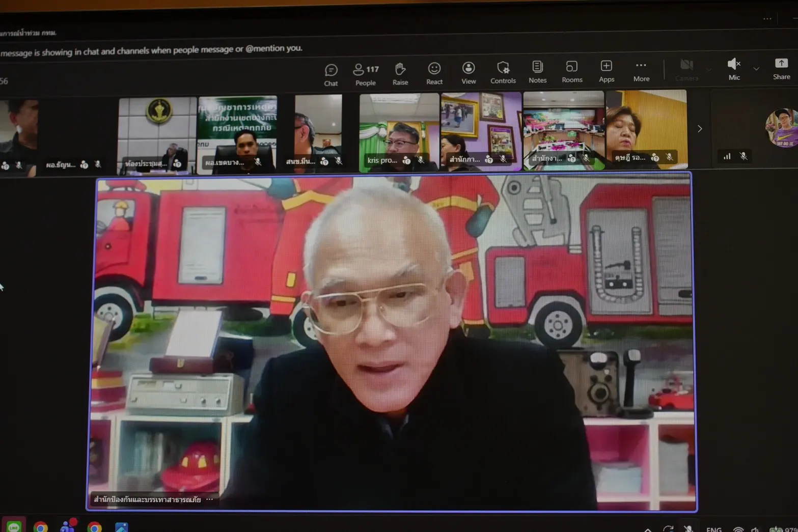
Task: Click the ผอ.ธัญน... participant name label
Action: point(61,165)
